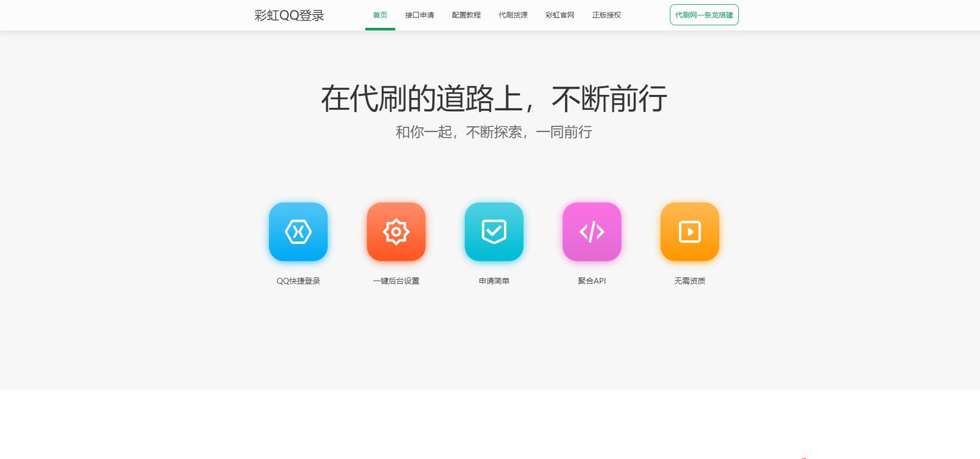
Task: Click the yellow play button icon
Action: (x=690, y=232)
